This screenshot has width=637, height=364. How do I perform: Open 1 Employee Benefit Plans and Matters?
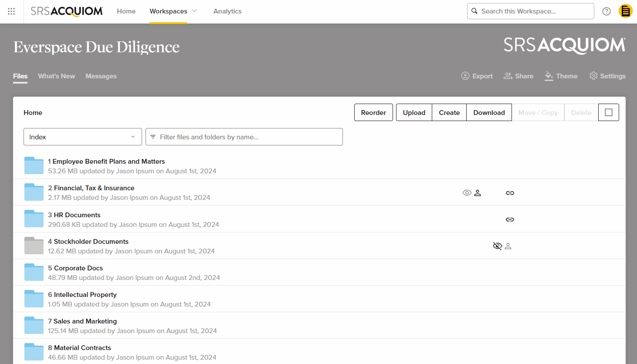click(106, 162)
